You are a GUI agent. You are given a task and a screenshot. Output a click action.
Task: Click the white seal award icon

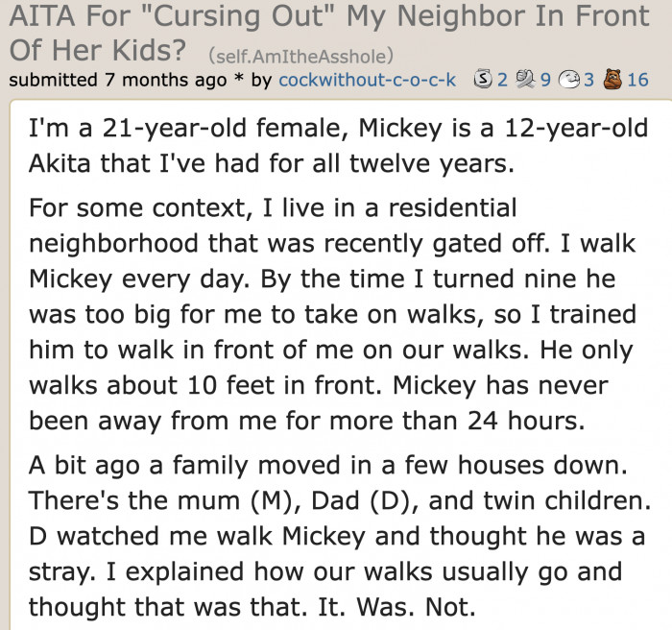point(569,80)
